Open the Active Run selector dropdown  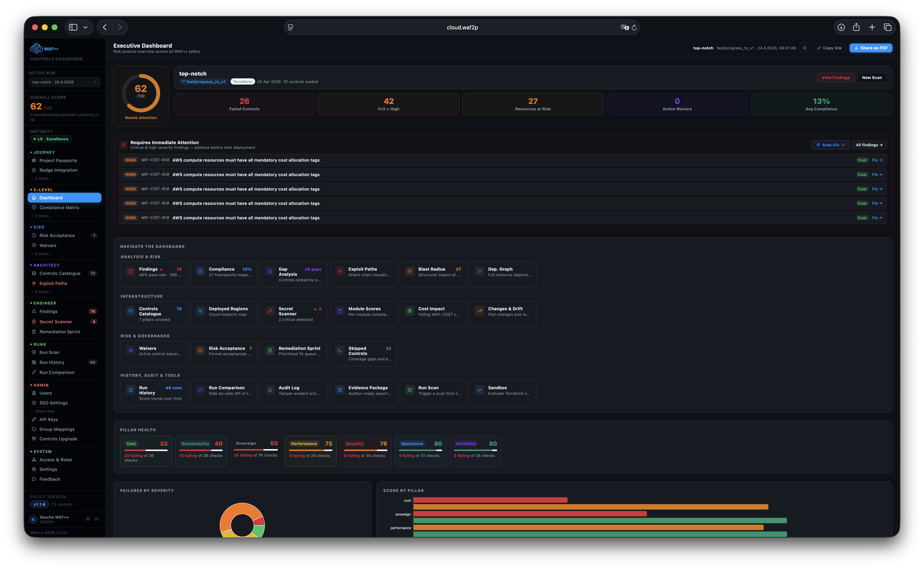(64, 82)
